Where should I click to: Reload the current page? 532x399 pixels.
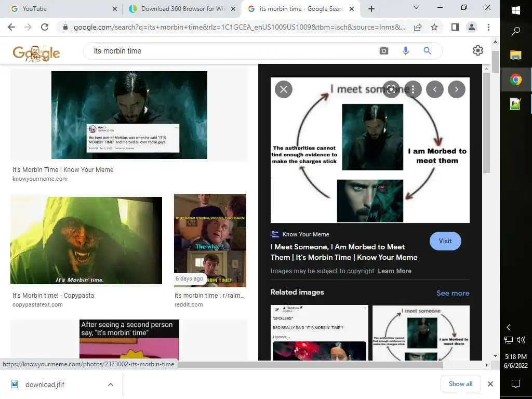pyautogui.click(x=45, y=27)
